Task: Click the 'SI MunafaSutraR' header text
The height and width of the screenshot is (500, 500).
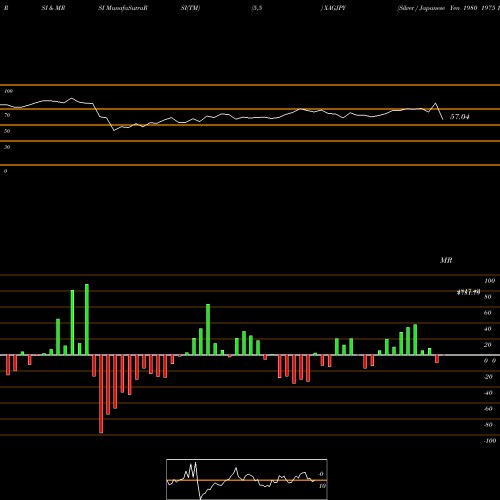Action: coord(123,8)
